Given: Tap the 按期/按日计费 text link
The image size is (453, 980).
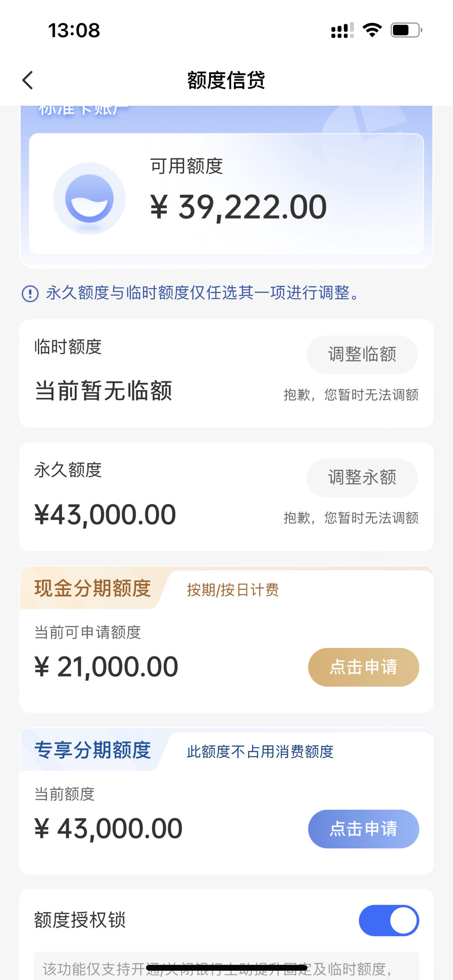Looking at the screenshot, I should coord(233,590).
